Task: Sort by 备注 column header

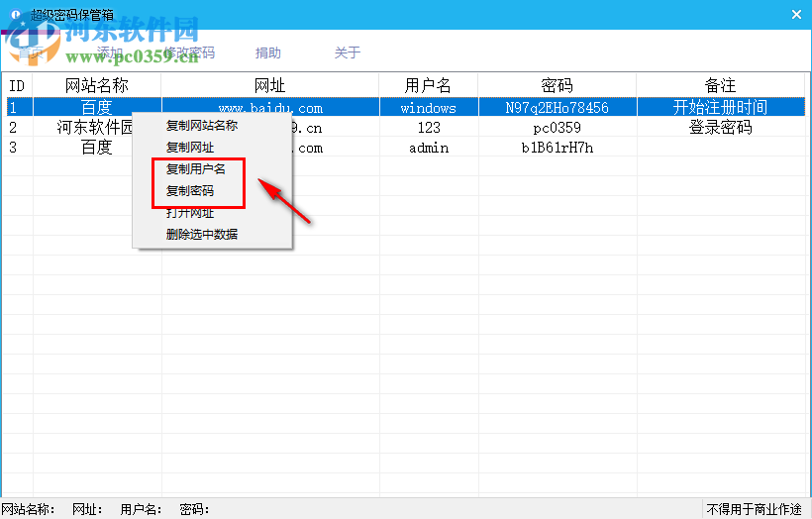Action: click(x=720, y=85)
